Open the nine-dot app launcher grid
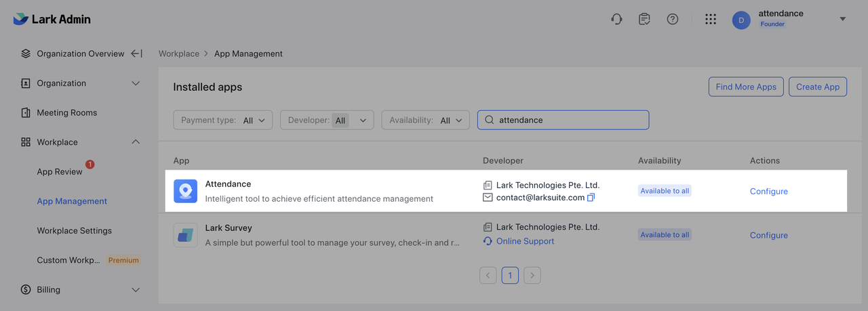Screen dimensions: 868x311 (710, 19)
